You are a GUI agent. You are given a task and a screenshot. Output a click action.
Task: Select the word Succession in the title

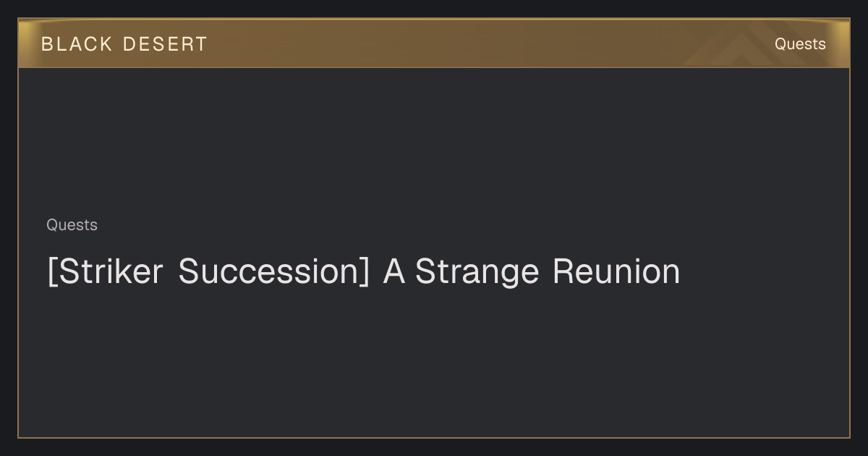click(268, 271)
